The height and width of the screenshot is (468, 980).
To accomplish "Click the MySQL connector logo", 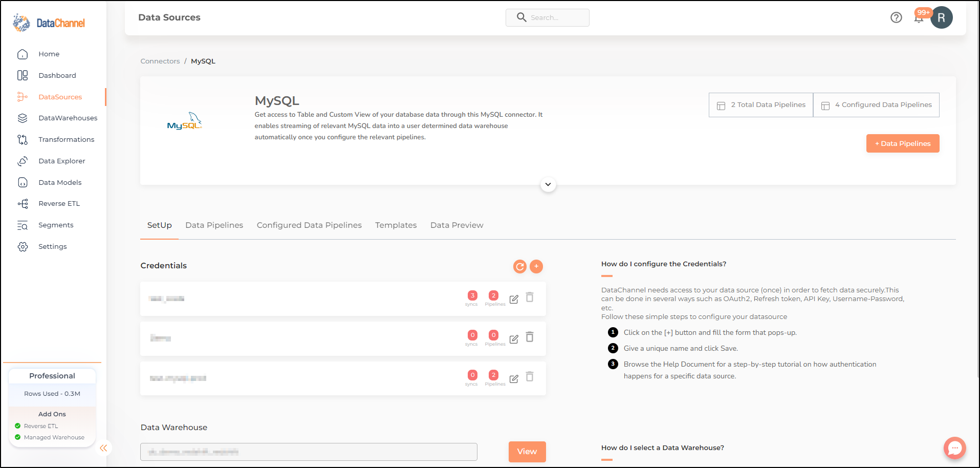I will tap(185, 121).
